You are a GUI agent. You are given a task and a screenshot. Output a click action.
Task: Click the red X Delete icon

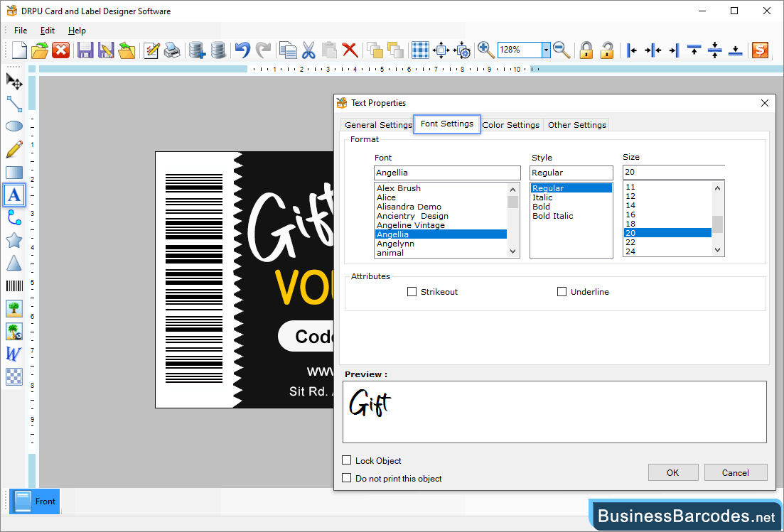[350, 50]
